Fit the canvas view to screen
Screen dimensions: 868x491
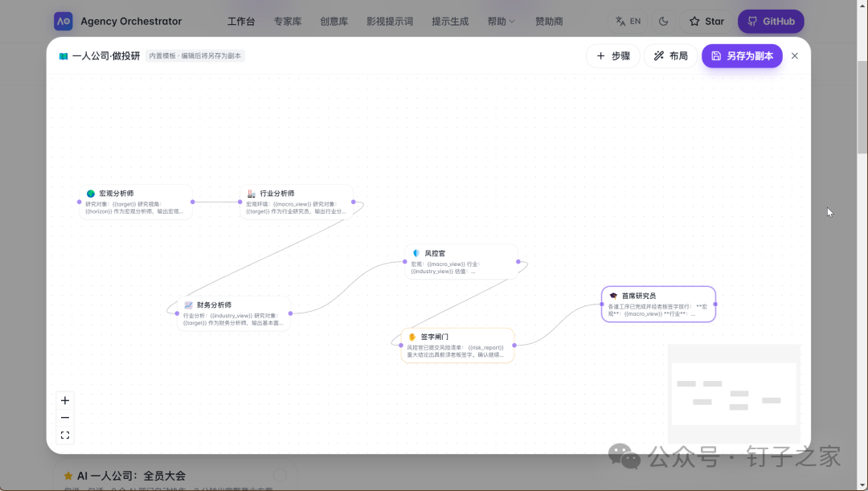click(x=65, y=435)
